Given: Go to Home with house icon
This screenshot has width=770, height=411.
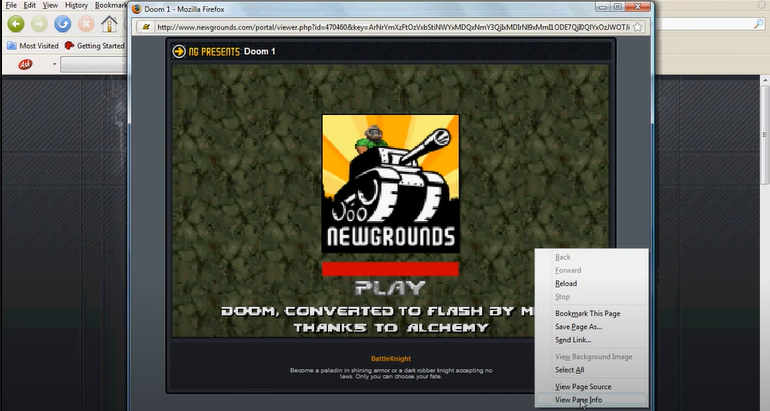Looking at the screenshot, I should coord(109,24).
